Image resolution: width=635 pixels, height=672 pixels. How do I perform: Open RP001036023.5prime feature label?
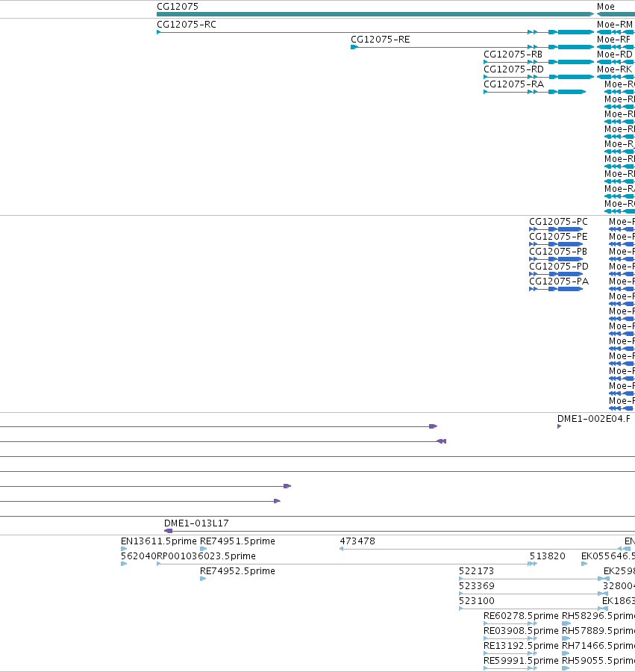pos(206,556)
